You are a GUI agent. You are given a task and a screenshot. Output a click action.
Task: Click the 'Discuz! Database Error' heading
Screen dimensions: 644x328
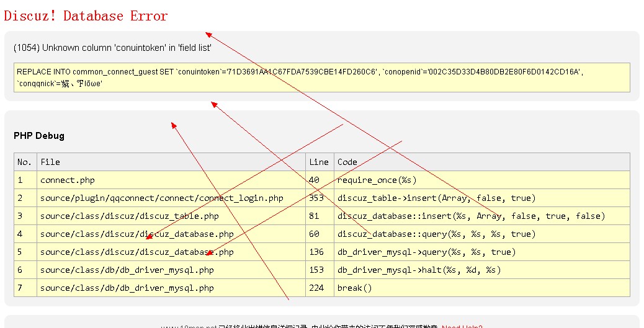86,16
